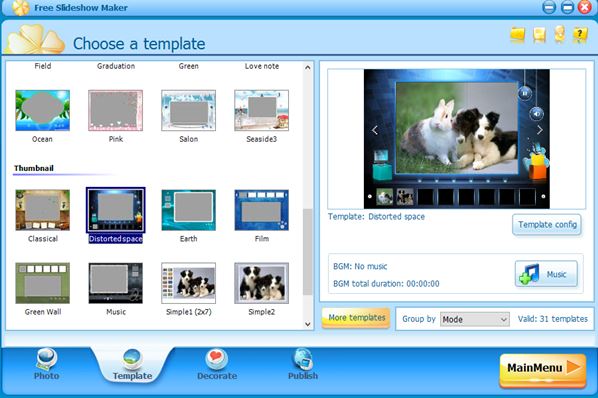This screenshot has width=598, height=398.
Task: Select the Ocean template thumbnail
Action: pyautogui.click(x=42, y=110)
